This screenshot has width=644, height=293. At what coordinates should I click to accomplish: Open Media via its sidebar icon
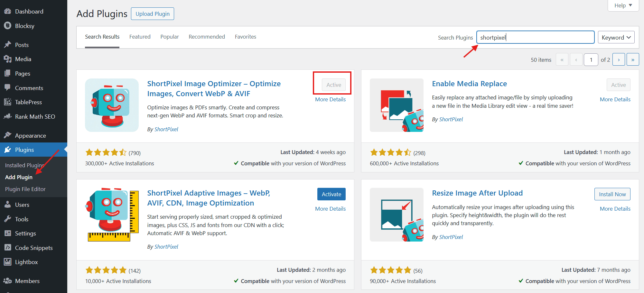[x=8, y=59]
